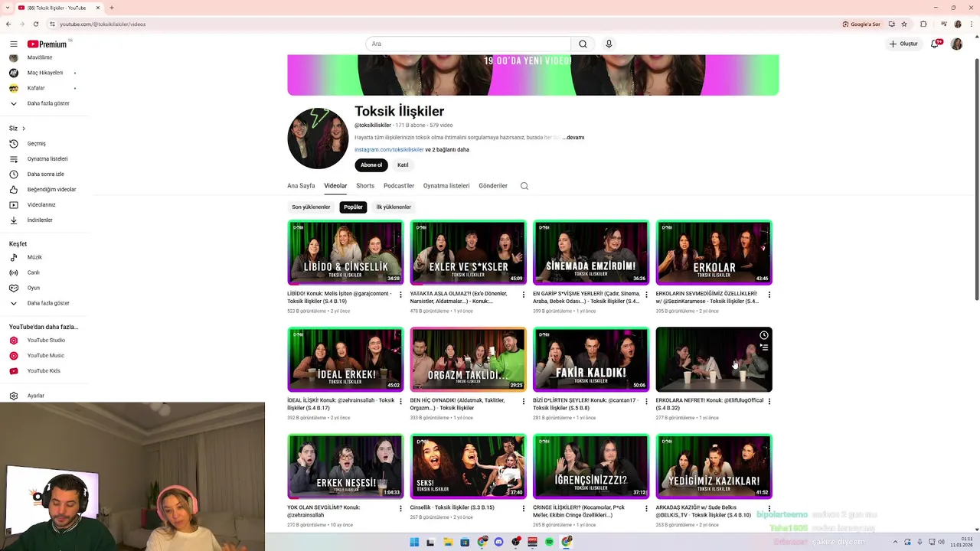980x551 pixels.
Task: Open Videolarınız in sidebar
Action: pos(44,205)
